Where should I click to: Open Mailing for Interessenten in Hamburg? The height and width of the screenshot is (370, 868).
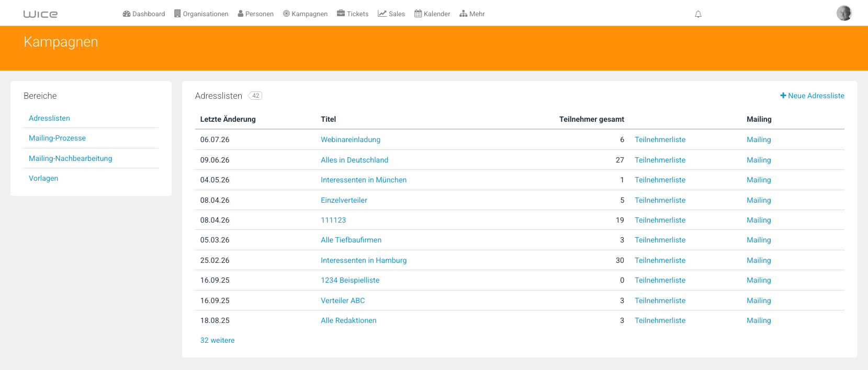pos(759,260)
